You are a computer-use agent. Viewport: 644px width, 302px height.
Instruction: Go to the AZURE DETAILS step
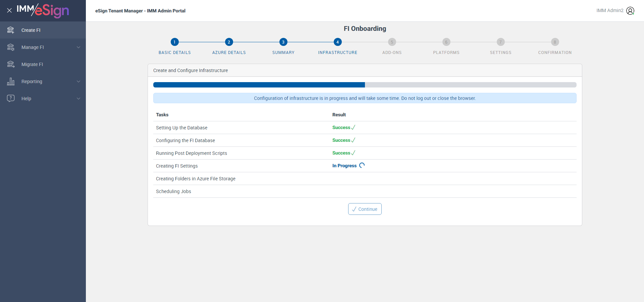229,53
